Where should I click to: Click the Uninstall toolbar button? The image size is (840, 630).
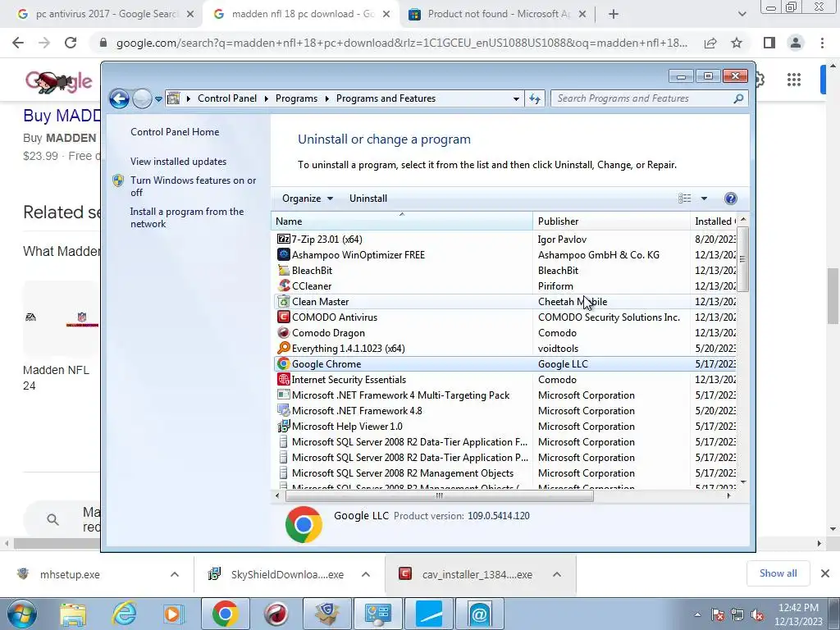coord(368,199)
